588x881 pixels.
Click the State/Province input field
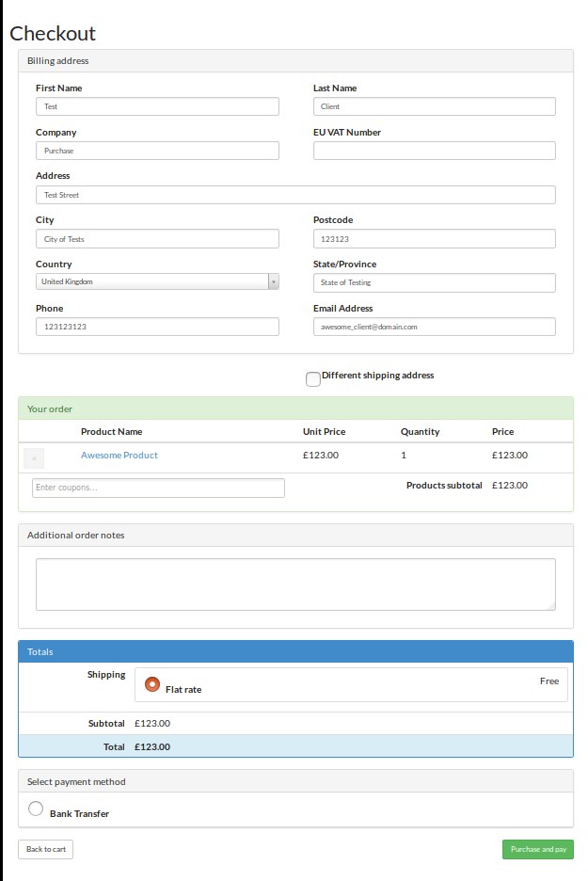[x=434, y=282]
